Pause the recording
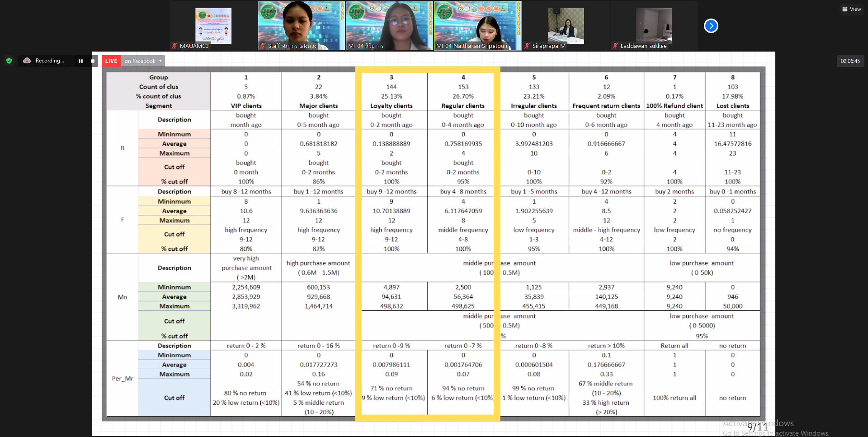This screenshot has height=437, width=868. tap(80, 61)
